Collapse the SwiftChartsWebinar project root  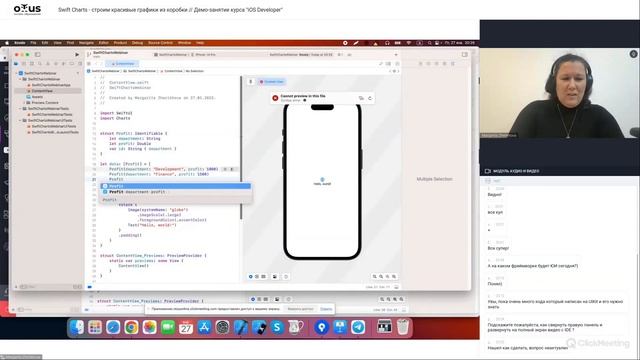(x=17, y=73)
